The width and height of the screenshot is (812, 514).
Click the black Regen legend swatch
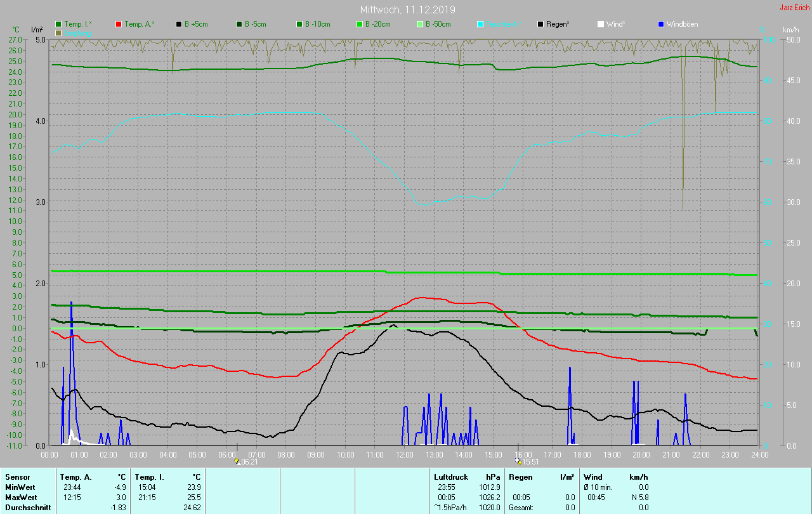pos(540,24)
